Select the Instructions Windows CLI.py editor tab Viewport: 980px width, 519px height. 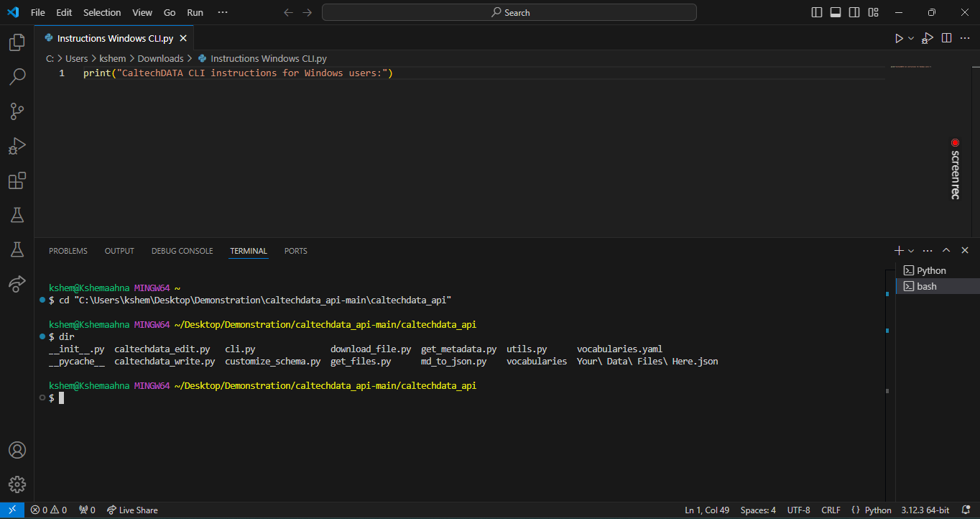click(x=114, y=38)
